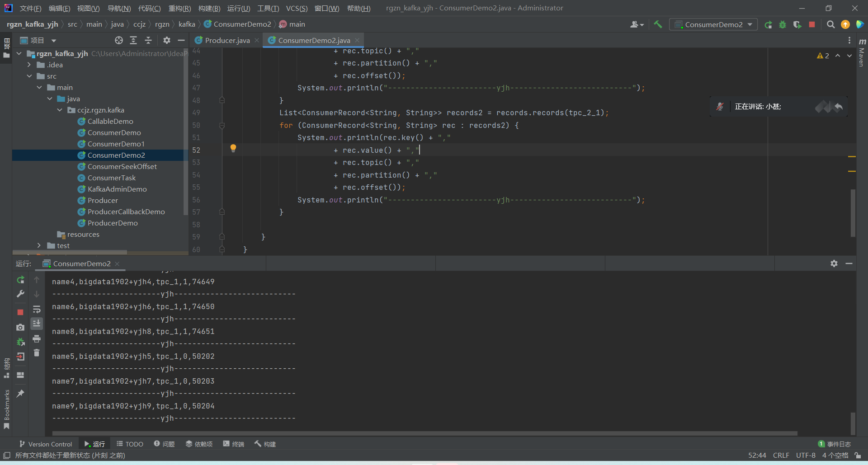This screenshot has width=868, height=465.
Task: Clear all console output trash icon
Action: tap(37, 352)
